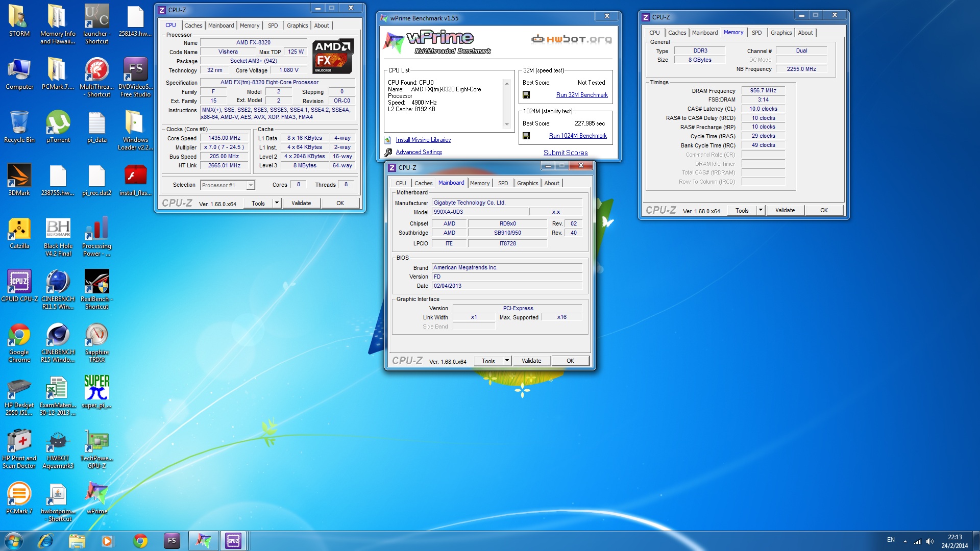980x551 pixels.
Task: Open volume control in system tray
Action: click(x=929, y=541)
